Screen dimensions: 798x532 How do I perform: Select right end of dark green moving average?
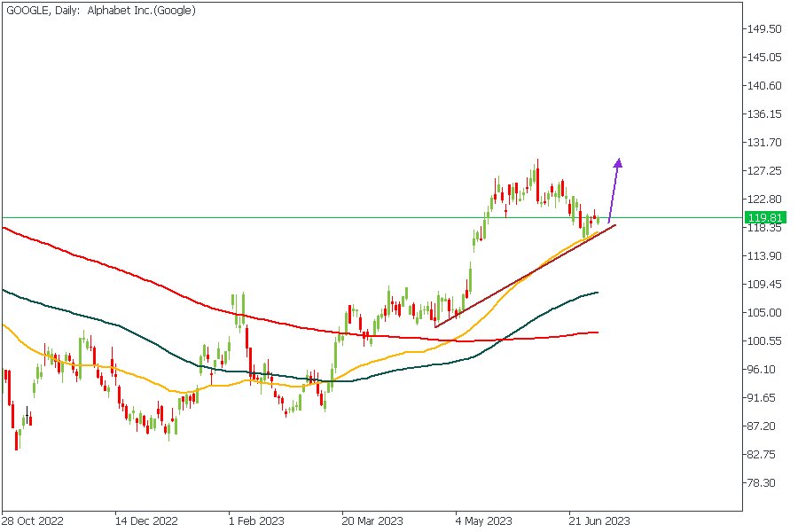(x=598, y=293)
